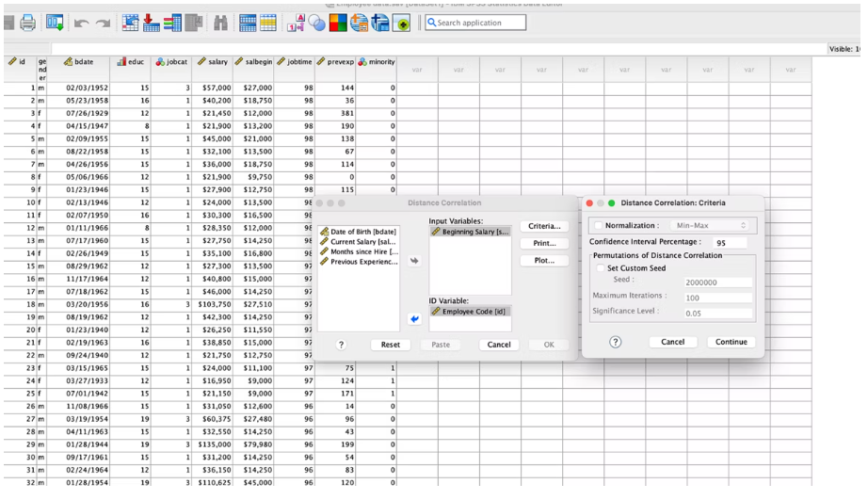
Task: Click bdate cell 02/03/1952
Action: click(x=78, y=88)
